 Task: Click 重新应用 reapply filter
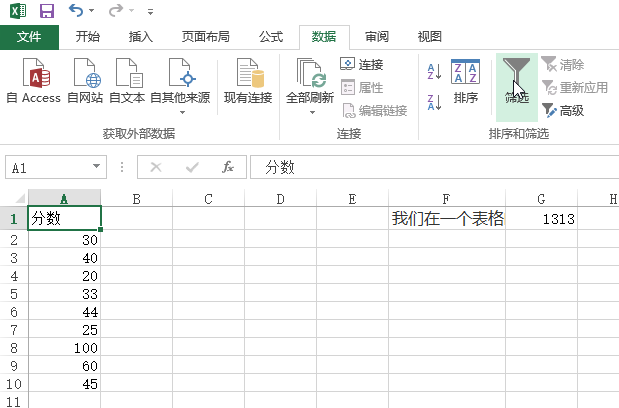tap(574, 88)
